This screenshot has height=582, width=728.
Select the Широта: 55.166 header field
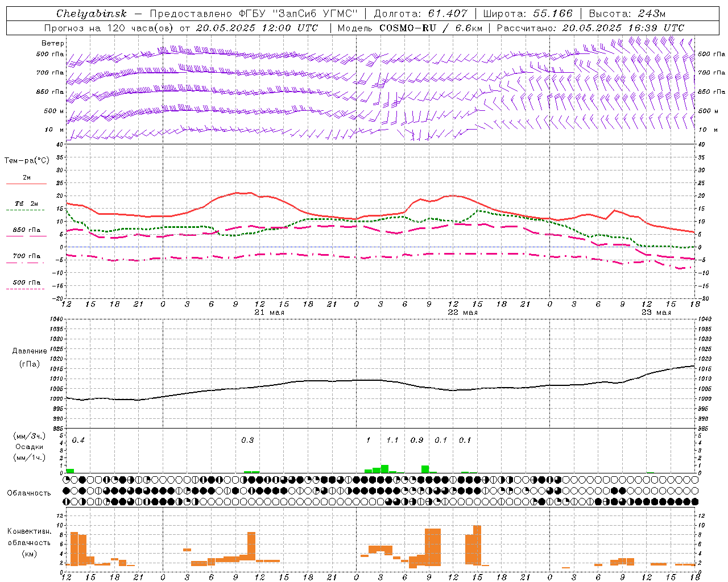[x=527, y=14]
